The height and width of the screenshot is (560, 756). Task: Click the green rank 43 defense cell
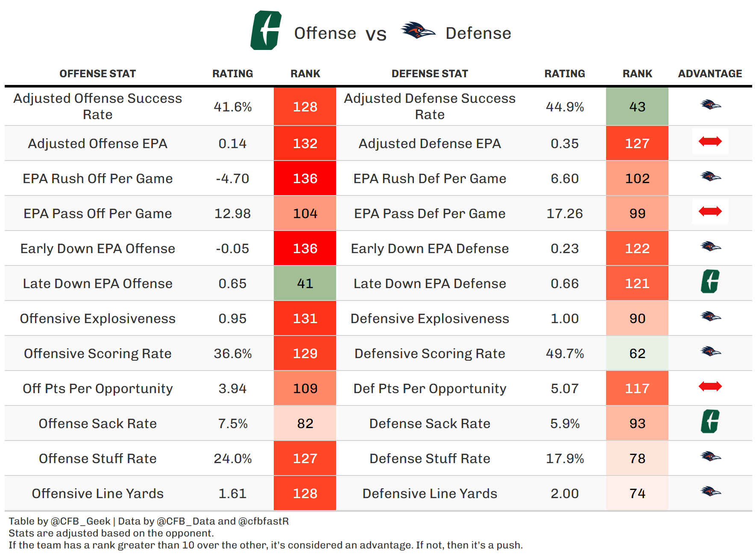coord(637,107)
